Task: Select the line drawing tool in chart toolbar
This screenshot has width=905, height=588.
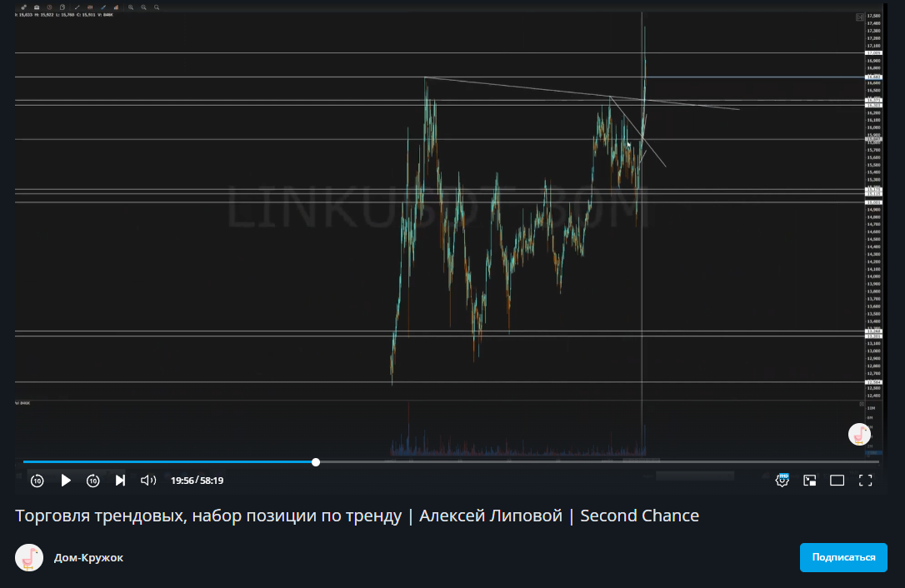Action: [77, 7]
